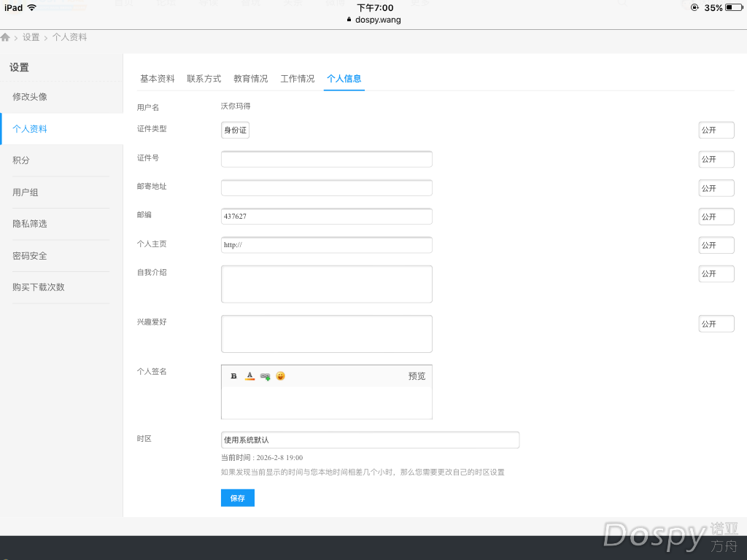This screenshot has width=747, height=560.
Task: Open the font color picker in signature toolbar
Action: [x=249, y=376]
